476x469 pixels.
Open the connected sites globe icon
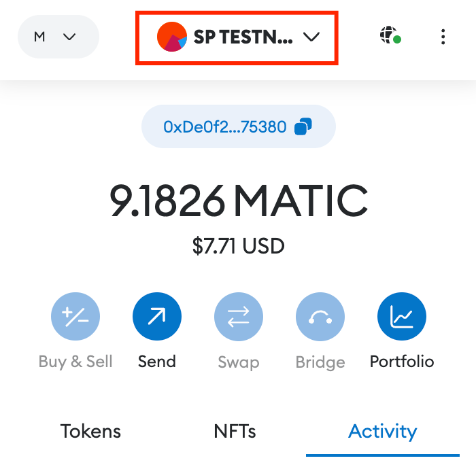tap(389, 35)
